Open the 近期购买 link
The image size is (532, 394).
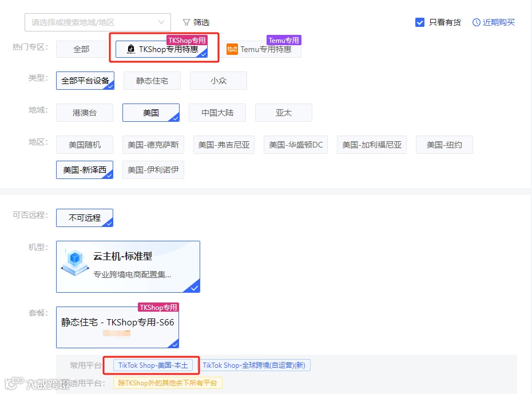coord(498,22)
